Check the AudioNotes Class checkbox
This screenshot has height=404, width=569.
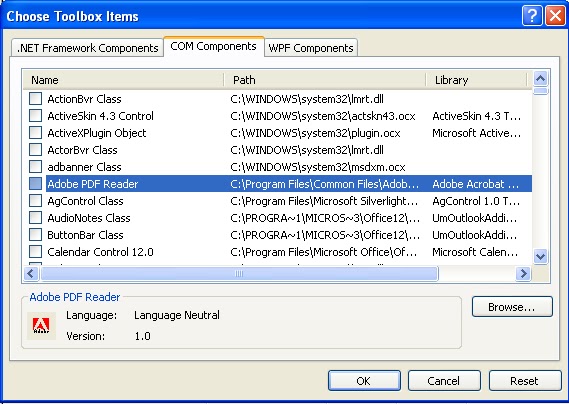(35, 218)
